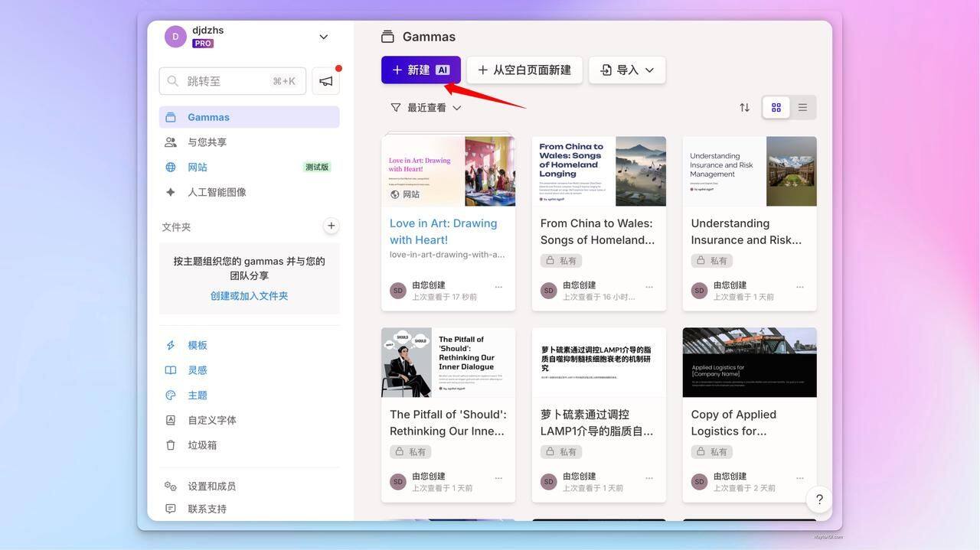
Task: Expand the 最近查看 filter dropdown
Action: point(426,108)
